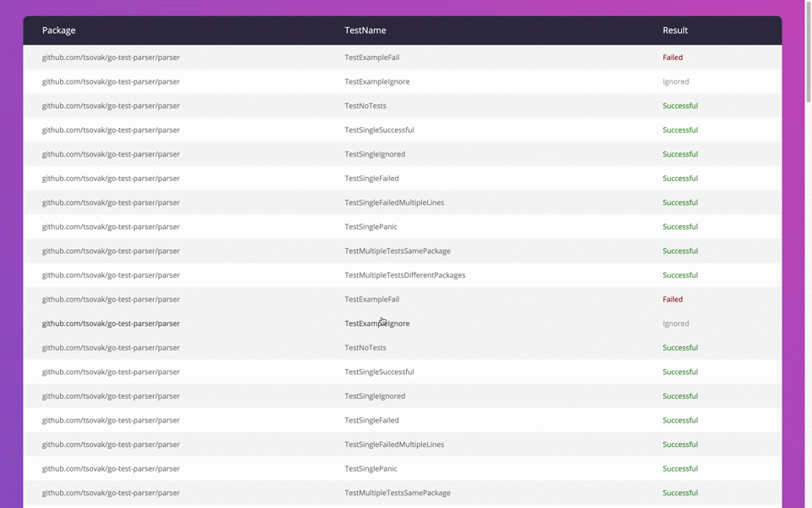Click the first non-bold TestExampleIgnore name

coord(377,82)
